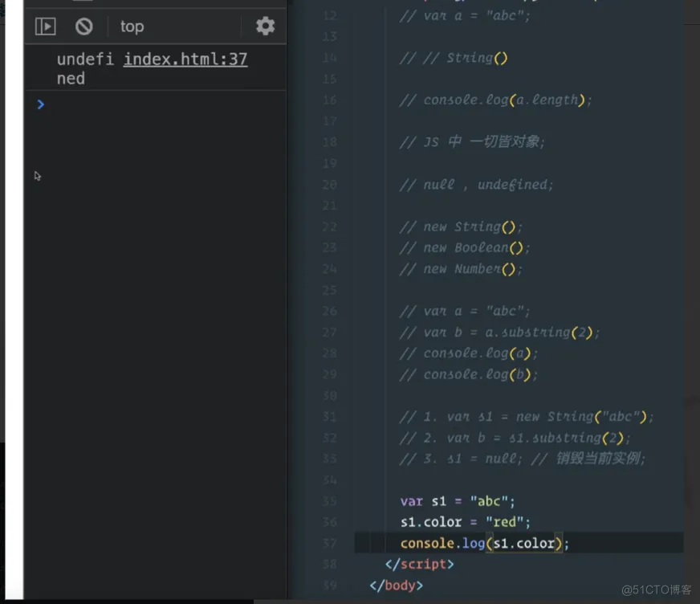
Task: Open console settings gear
Action: coord(265,26)
